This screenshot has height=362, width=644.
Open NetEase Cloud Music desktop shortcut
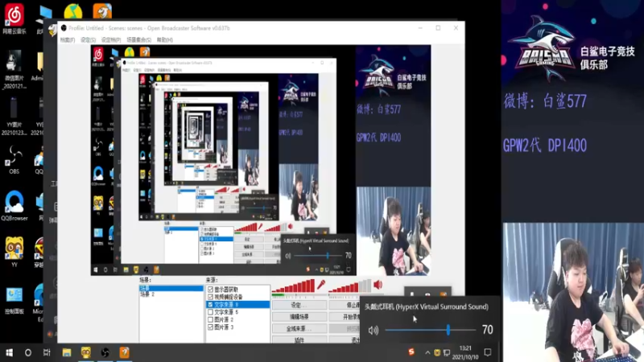(14, 19)
